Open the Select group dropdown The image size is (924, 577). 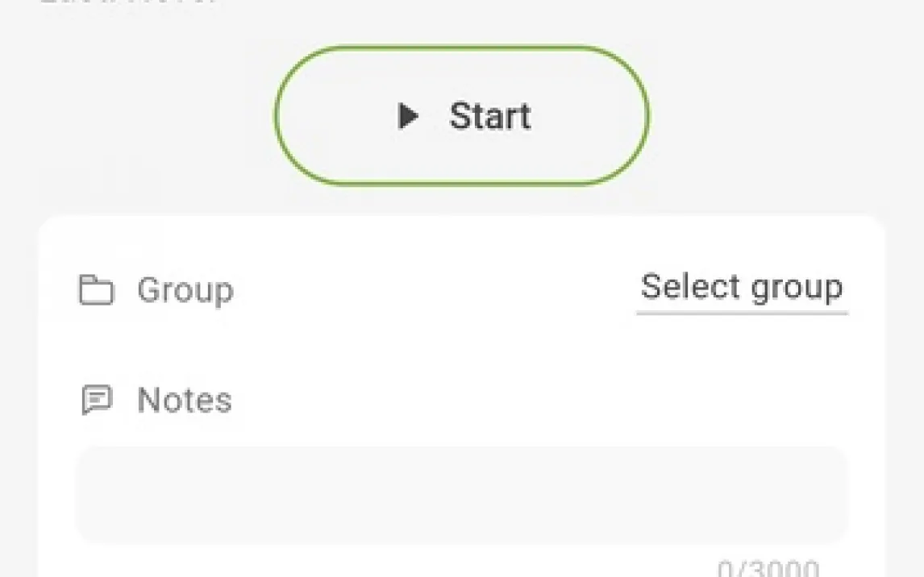click(742, 288)
